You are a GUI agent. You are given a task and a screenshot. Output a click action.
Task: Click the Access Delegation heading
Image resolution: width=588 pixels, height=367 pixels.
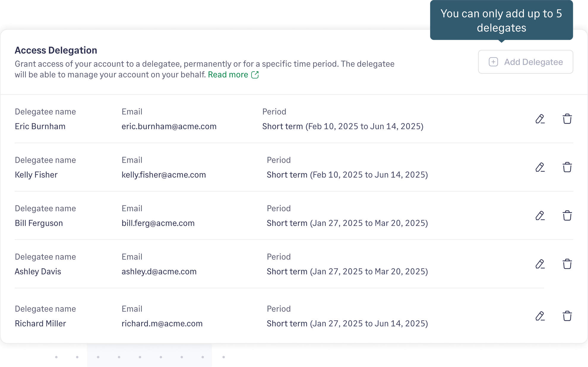click(56, 50)
